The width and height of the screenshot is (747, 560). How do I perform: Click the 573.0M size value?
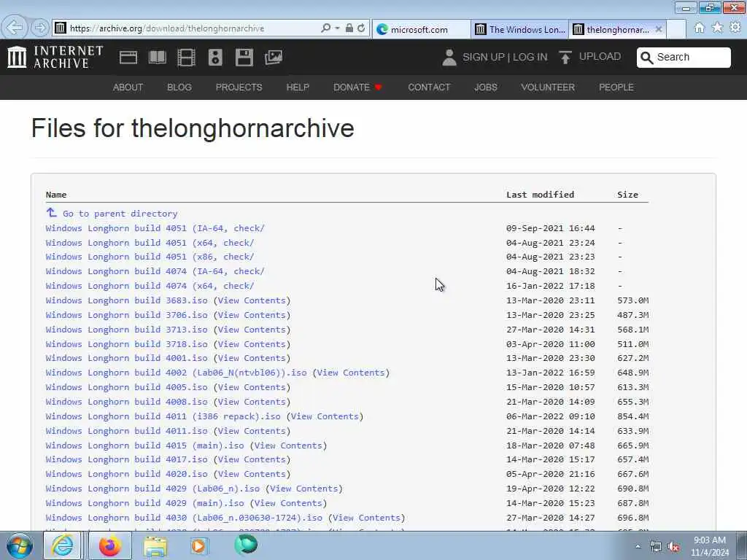coord(632,300)
